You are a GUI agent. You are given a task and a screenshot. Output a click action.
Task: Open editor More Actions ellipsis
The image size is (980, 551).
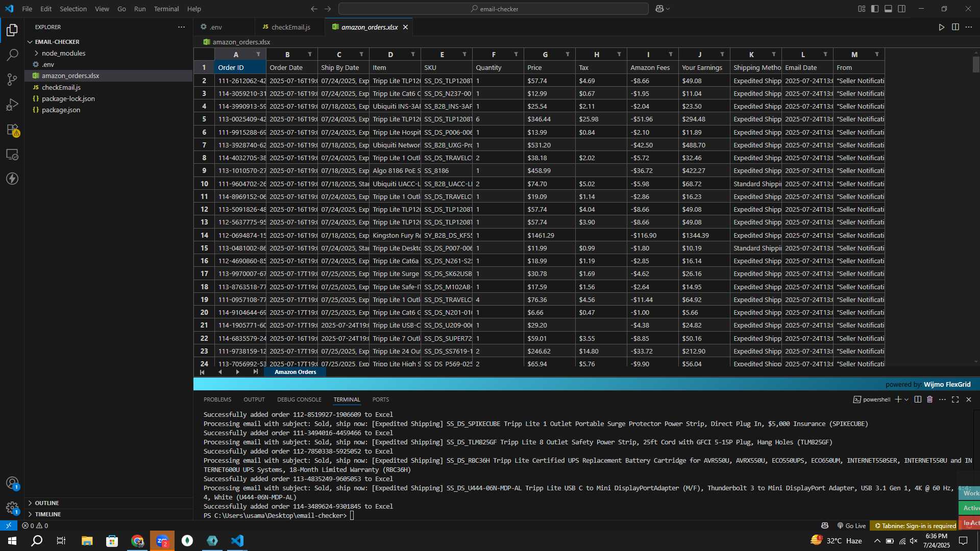(969, 27)
